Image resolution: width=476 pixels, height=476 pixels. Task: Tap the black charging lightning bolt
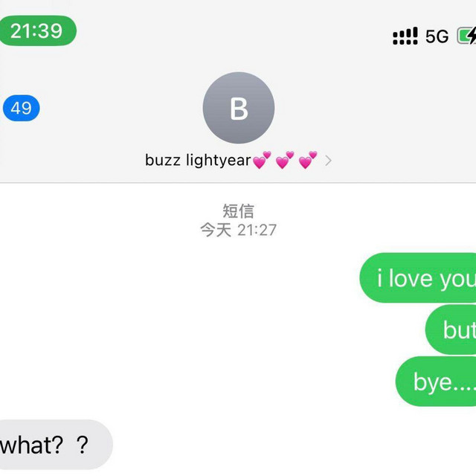pyautogui.click(x=472, y=36)
